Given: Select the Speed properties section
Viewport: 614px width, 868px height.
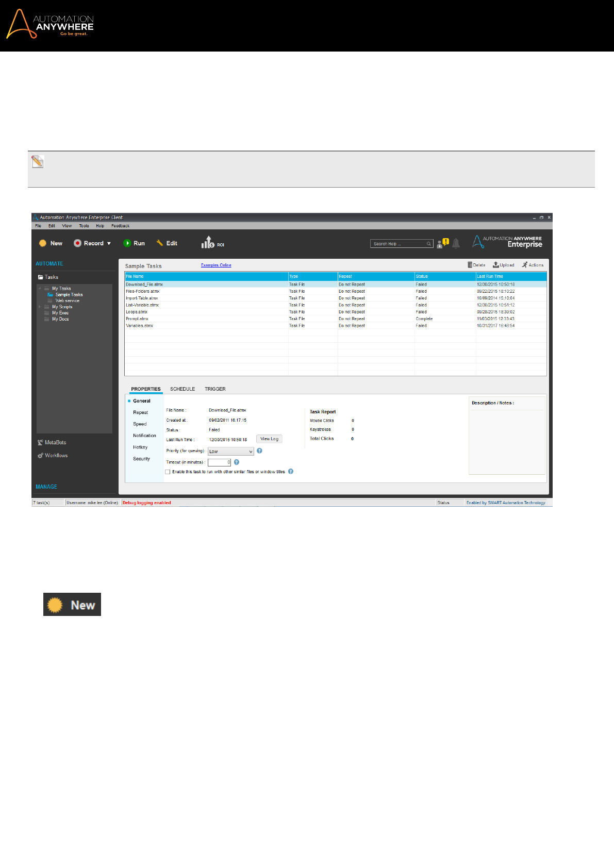Looking at the screenshot, I should point(140,424).
